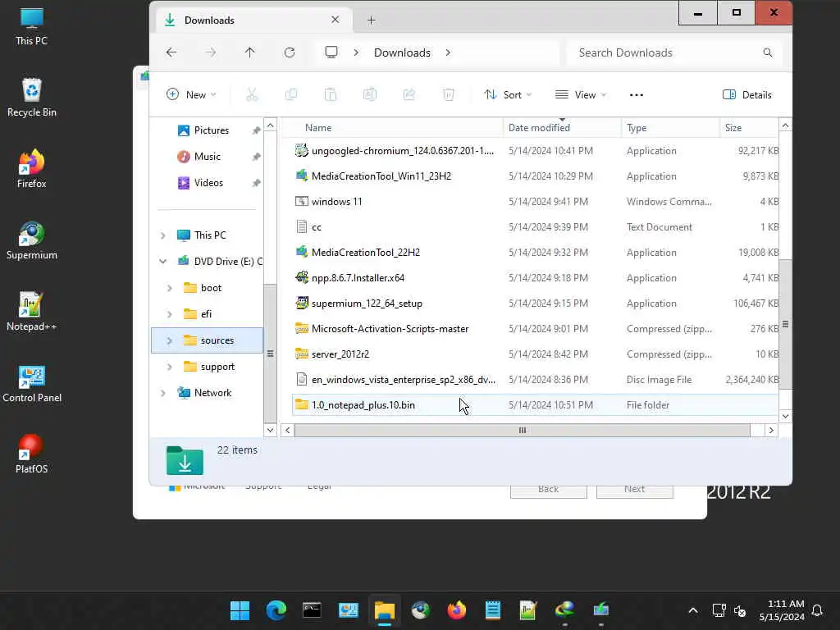Click Back button in background window
Viewport: 840px width, 630px height.
click(549, 491)
